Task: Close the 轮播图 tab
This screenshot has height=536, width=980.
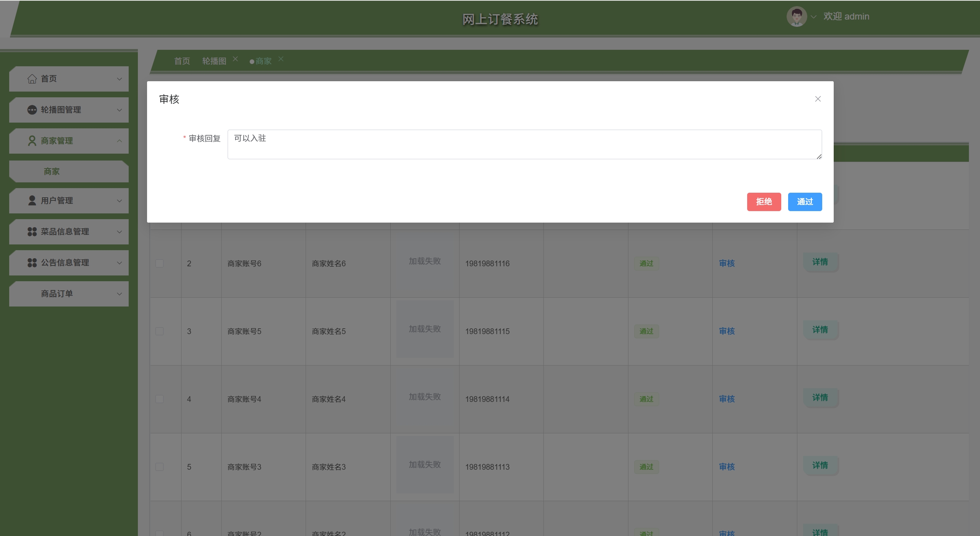Action: [236, 59]
